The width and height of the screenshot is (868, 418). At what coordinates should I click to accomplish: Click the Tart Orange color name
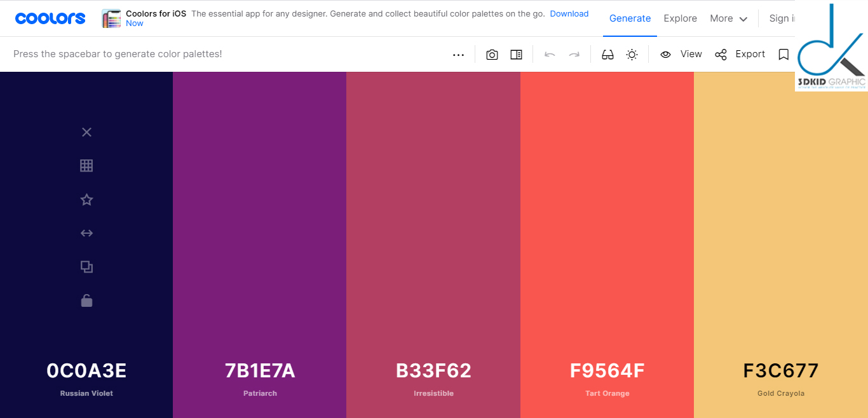coord(607,393)
